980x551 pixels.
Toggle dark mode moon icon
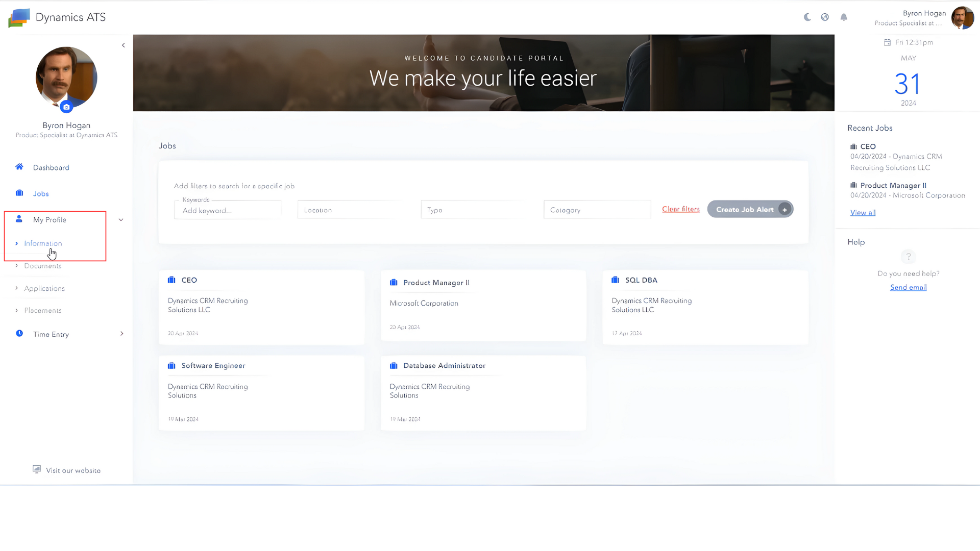pos(807,17)
